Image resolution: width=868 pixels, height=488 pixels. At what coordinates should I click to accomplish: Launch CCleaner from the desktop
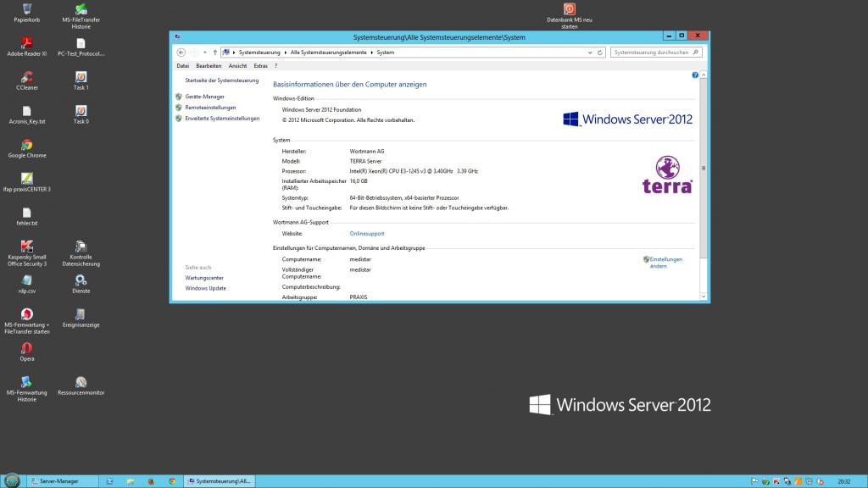click(x=26, y=80)
